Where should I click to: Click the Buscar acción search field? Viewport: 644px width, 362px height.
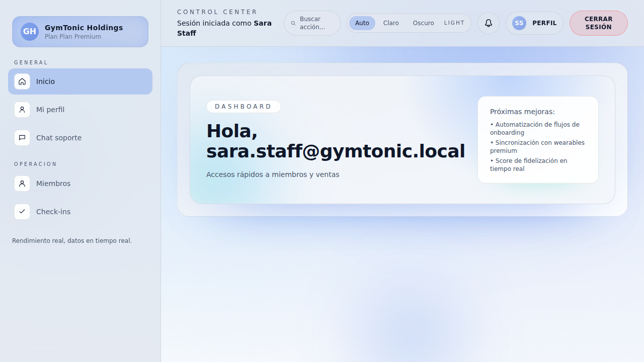pyautogui.click(x=316, y=23)
